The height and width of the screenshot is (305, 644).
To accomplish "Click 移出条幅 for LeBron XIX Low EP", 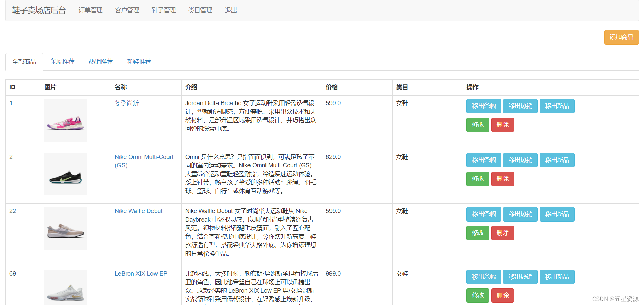I will click(484, 277).
